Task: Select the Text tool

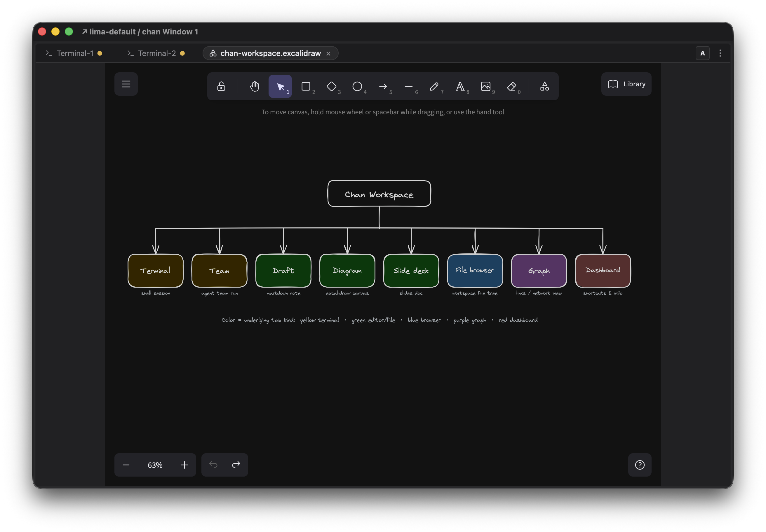Action: point(460,86)
